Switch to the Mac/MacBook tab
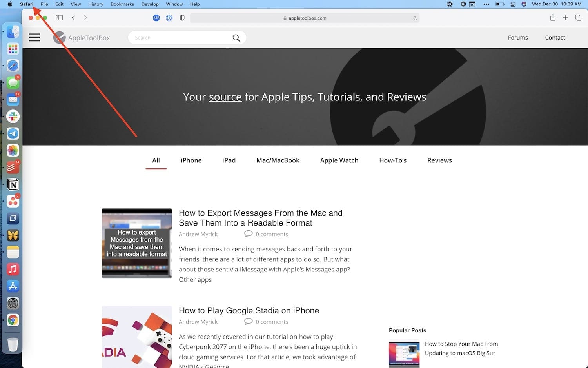The height and width of the screenshot is (368, 588). pyautogui.click(x=278, y=160)
